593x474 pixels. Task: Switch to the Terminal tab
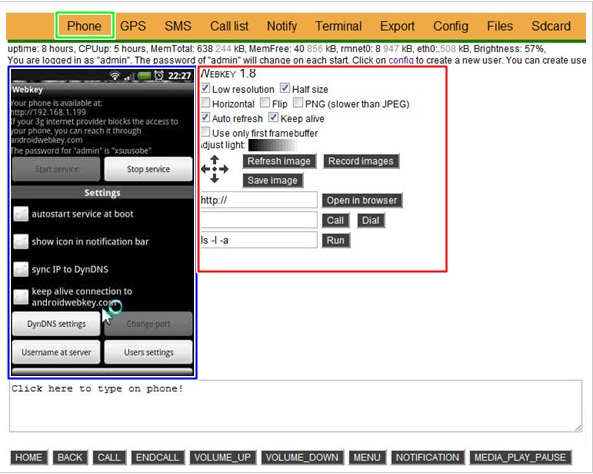tap(338, 26)
